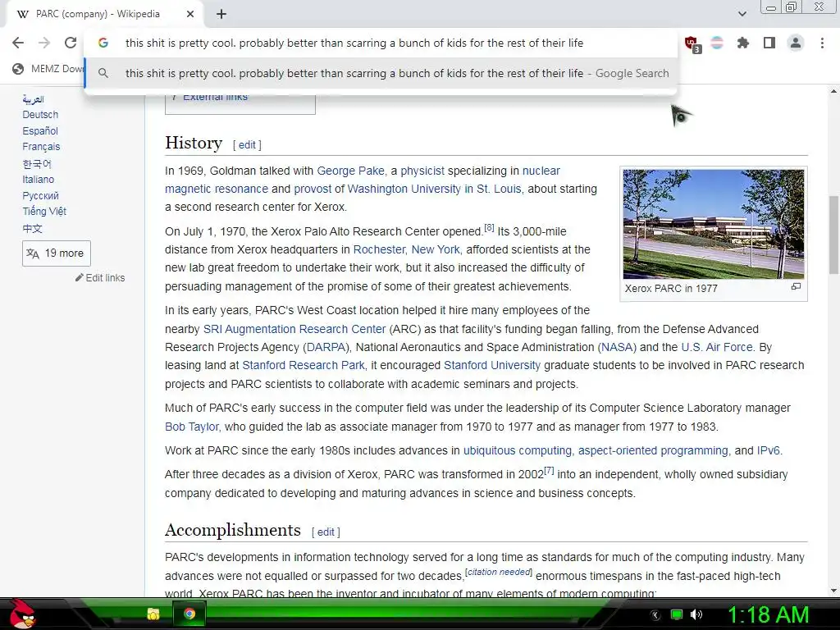Open the Stanford University link

click(x=492, y=365)
